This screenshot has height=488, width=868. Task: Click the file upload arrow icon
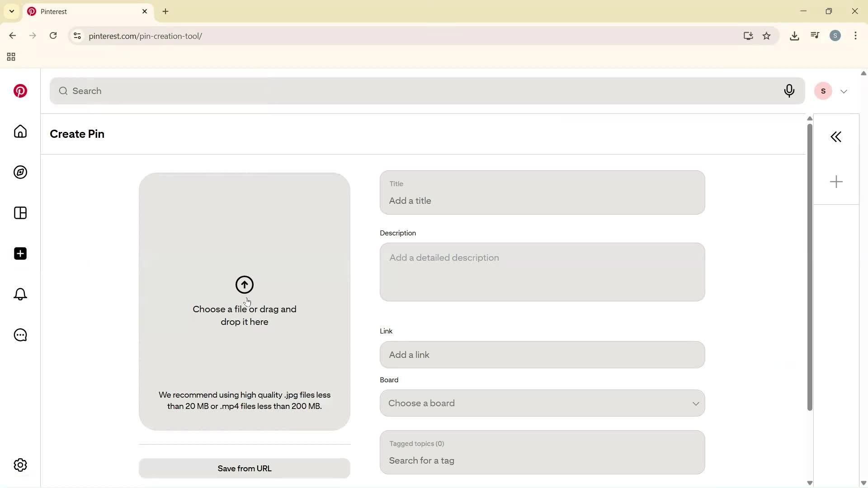tap(244, 285)
